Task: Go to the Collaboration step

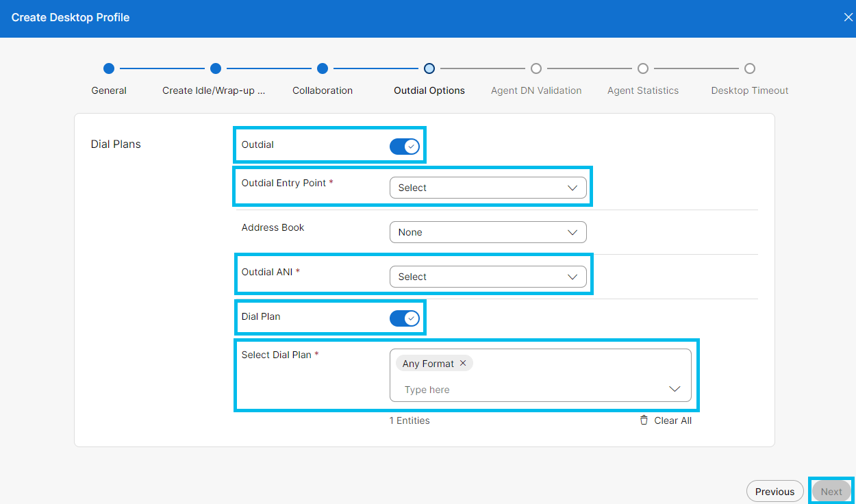Action: tap(323, 68)
